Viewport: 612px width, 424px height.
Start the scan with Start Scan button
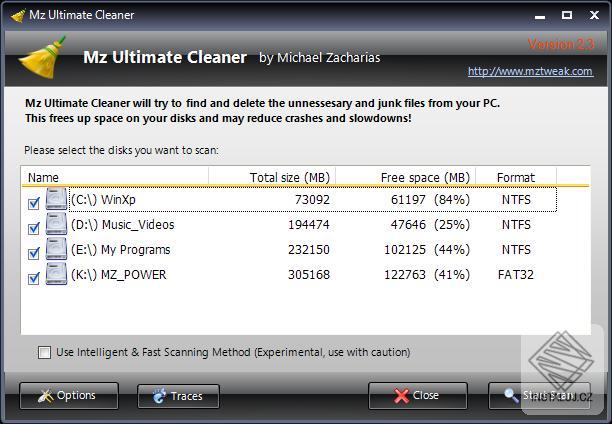539,395
